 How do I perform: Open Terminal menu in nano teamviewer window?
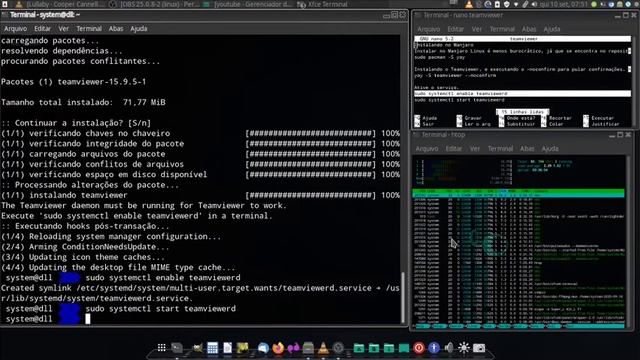point(502,29)
